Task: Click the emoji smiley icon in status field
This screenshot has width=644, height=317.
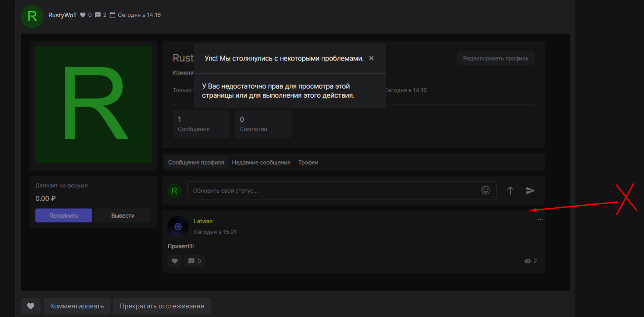Action: (x=486, y=190)
